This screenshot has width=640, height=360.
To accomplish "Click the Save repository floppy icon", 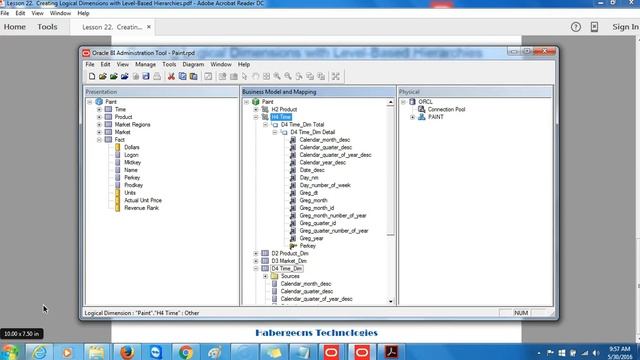I will coord(146,76).
